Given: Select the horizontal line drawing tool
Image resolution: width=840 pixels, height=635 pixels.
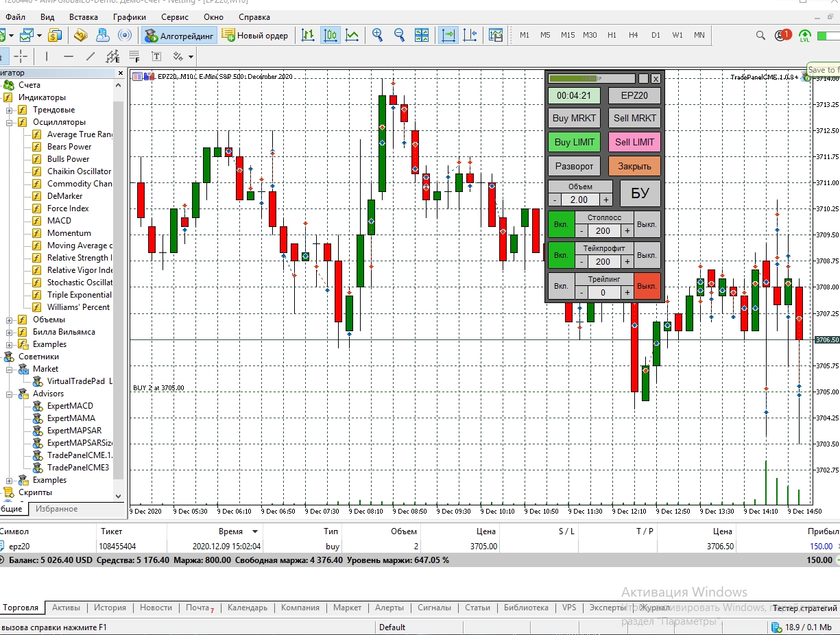Looking at the screenshot, I should click(69, 56).
